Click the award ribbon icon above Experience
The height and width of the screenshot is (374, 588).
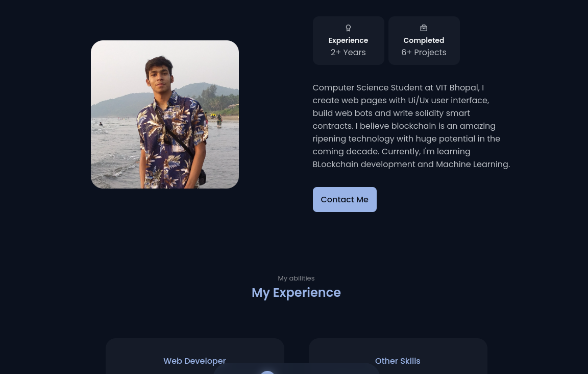348,28
